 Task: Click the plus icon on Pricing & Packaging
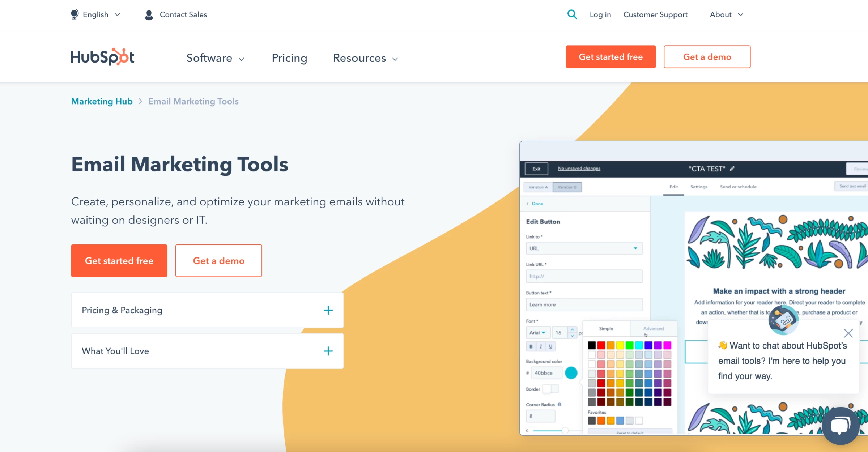click(x=328, y=310)
